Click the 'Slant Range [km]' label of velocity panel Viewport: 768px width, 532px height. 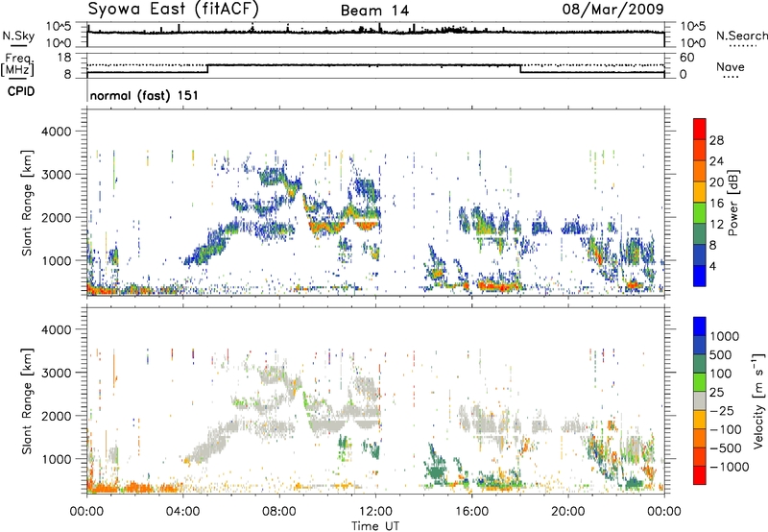tap(27, 400)
